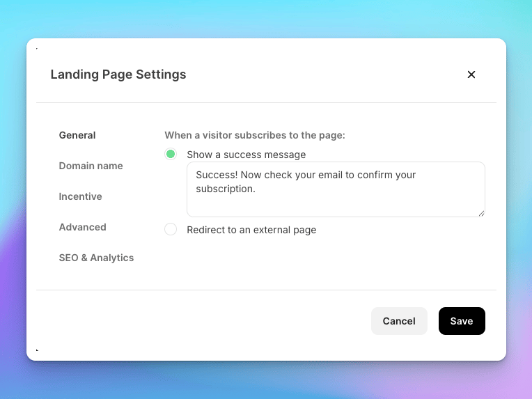Switch to the Domain name section

pyautogui.click(x=91, y=166)
